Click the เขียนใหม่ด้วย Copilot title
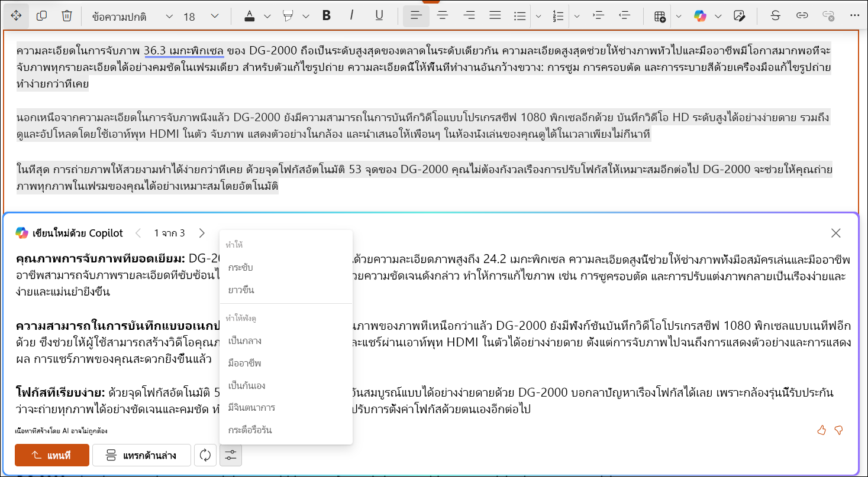The image size is (868, 477). tap(77, 233)
